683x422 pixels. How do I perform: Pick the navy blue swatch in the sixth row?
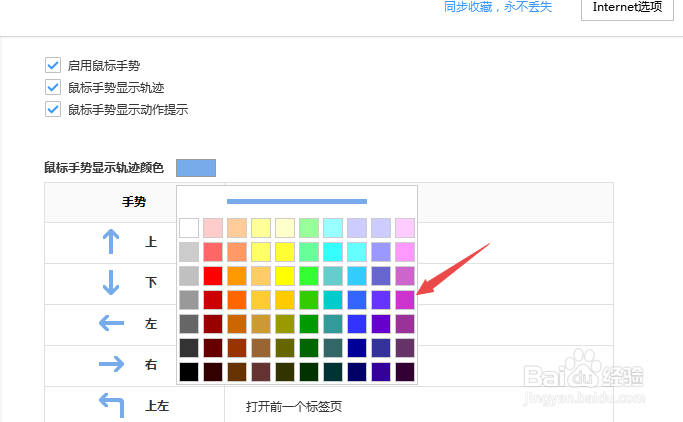357,348
